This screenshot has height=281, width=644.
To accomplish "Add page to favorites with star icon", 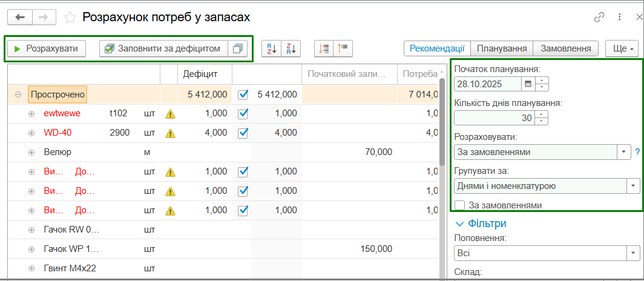I will (x=71, y=17).
